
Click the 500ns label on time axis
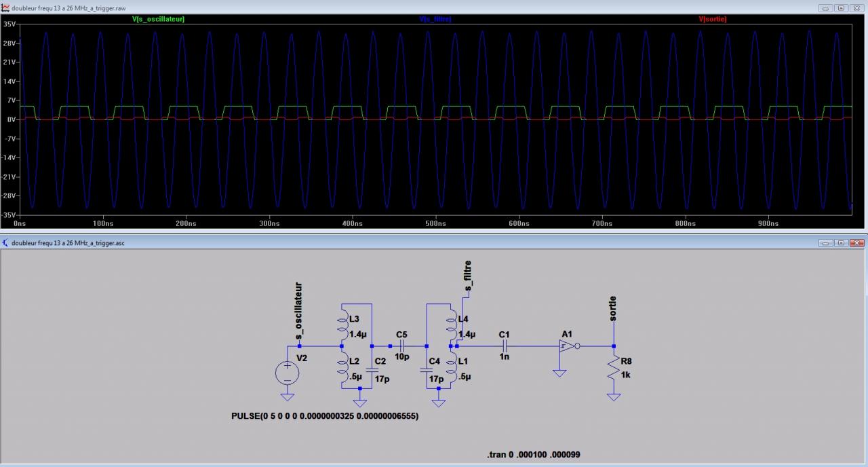click(x=435, y=223)
